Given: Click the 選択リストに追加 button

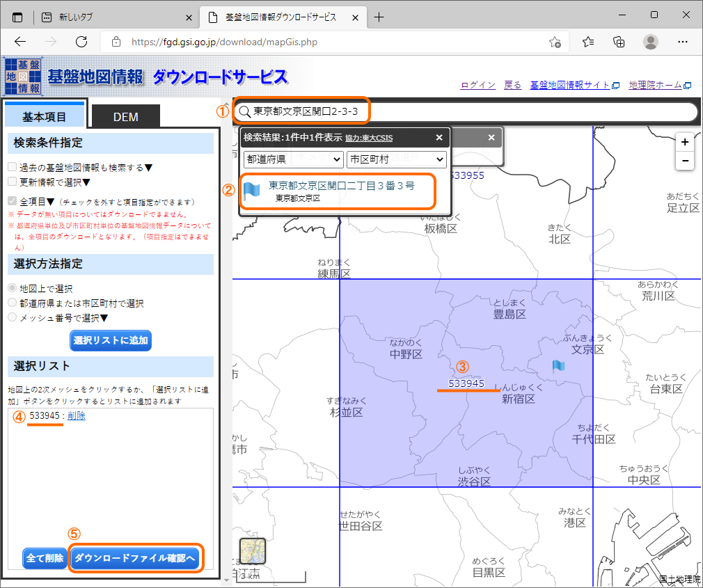Looking at the screenshot, I should click(111, 340).
